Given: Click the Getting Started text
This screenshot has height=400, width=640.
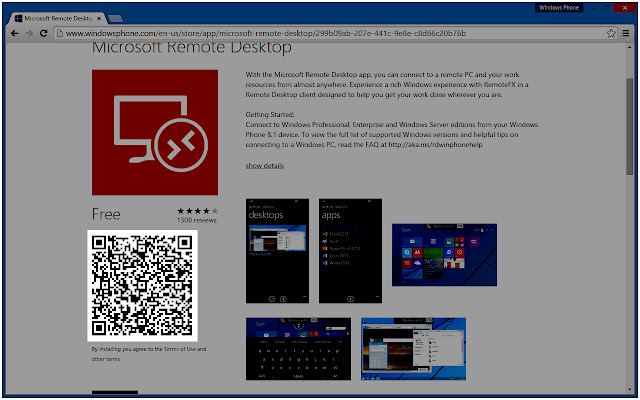Looking at the screenshot, I should [270, 115].
